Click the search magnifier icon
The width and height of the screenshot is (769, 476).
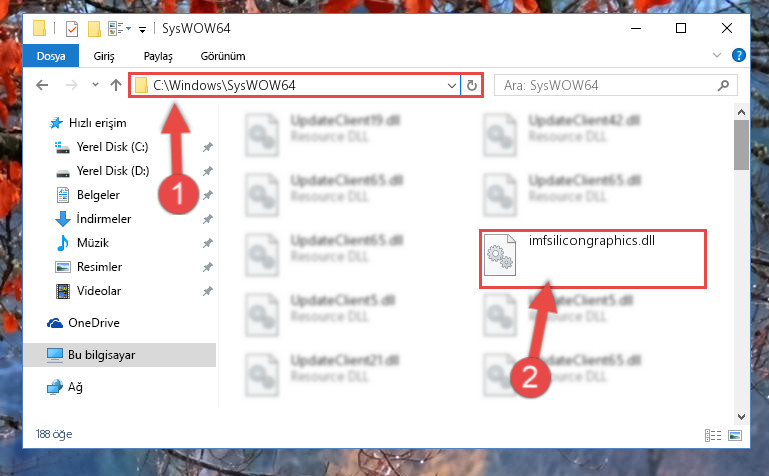point(723,86)
